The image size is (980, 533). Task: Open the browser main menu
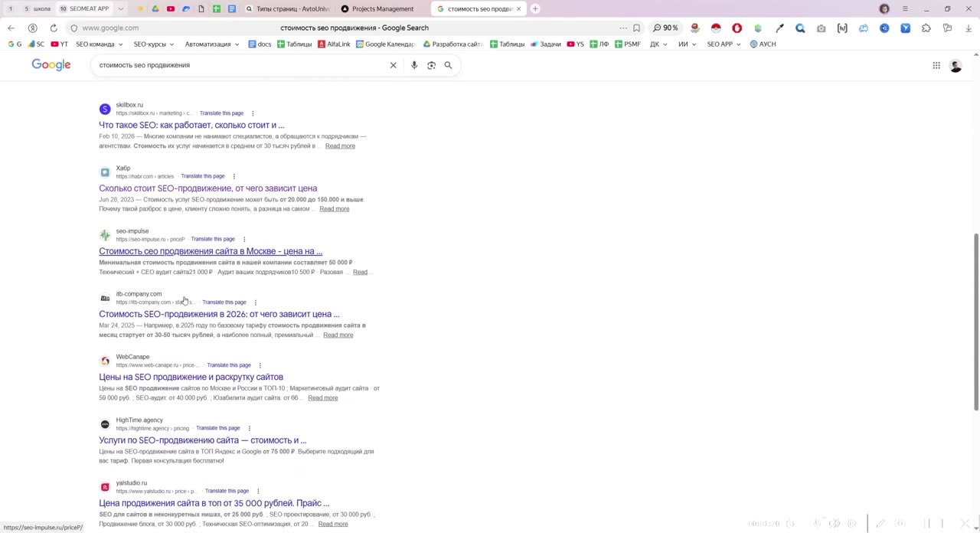pyautogui.click(x=905, y=9)
